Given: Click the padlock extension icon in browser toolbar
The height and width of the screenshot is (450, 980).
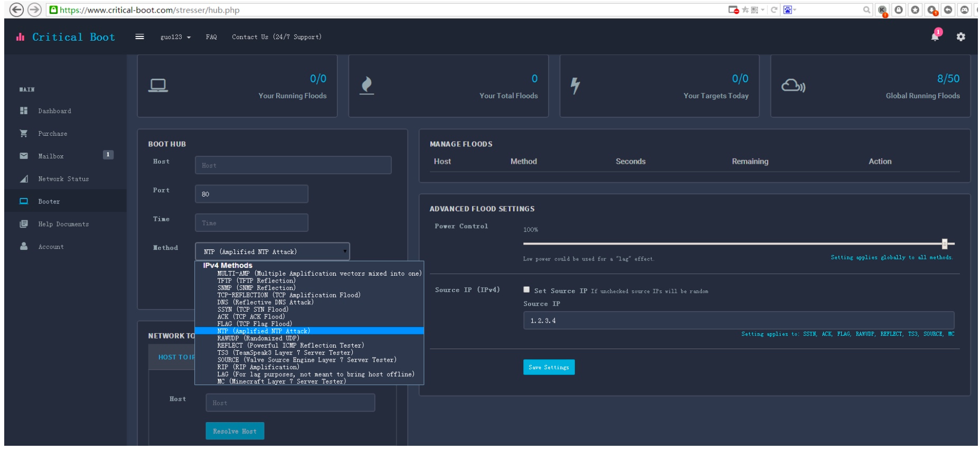Looking at the screenshot, I should coord(899,10).
